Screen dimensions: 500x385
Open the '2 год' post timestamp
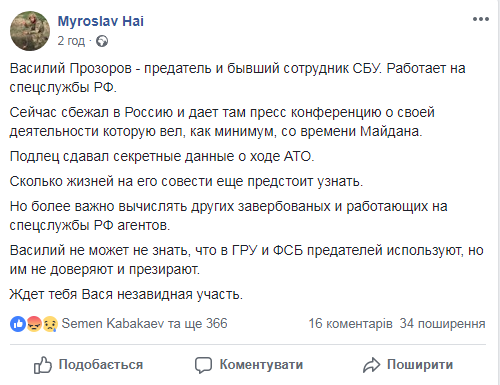click(x=71, y=41)
